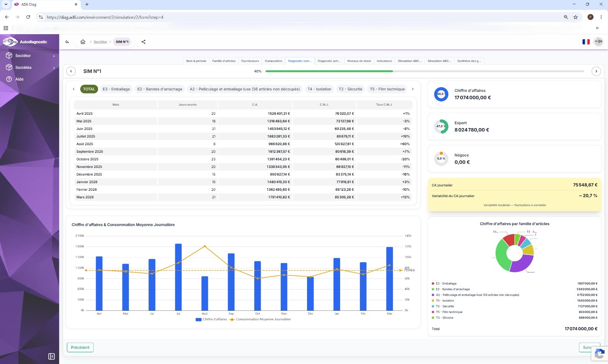
Task: Open the user profile avatar at top right
Action: coord(598,42)
